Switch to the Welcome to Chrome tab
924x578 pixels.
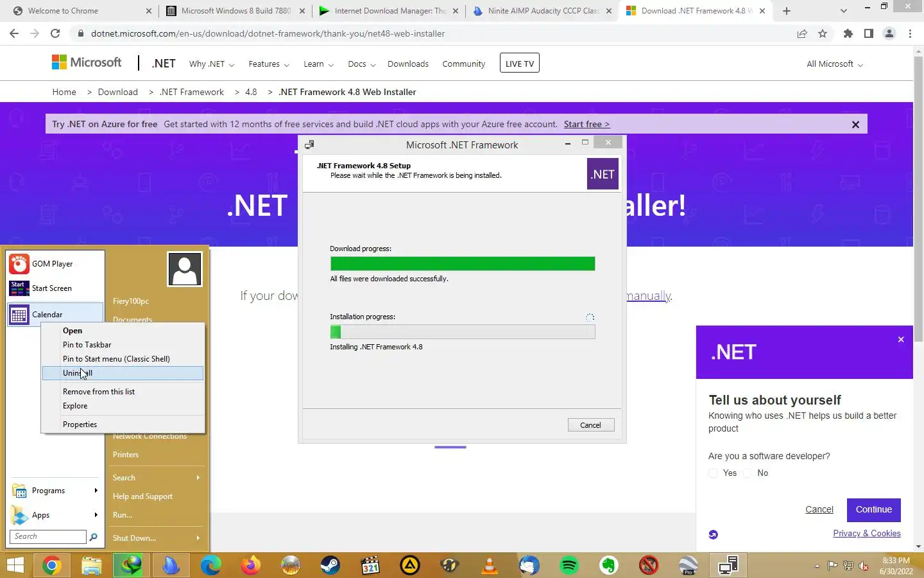[x=81, y=11]
